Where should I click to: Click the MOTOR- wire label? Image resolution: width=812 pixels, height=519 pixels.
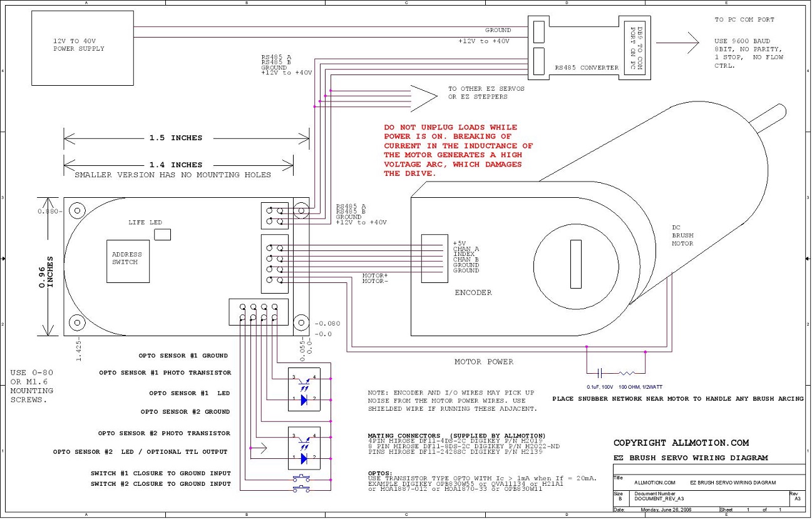(376, 282)
